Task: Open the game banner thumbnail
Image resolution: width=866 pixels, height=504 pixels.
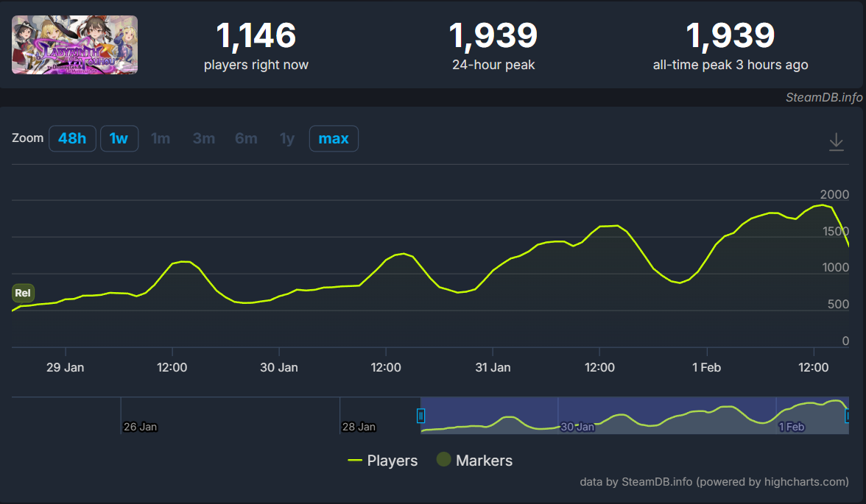Action: (x=74, y=45)
